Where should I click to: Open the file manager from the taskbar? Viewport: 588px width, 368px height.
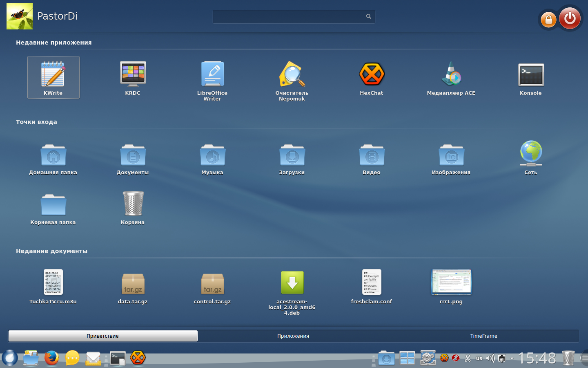tap(31, 358)
